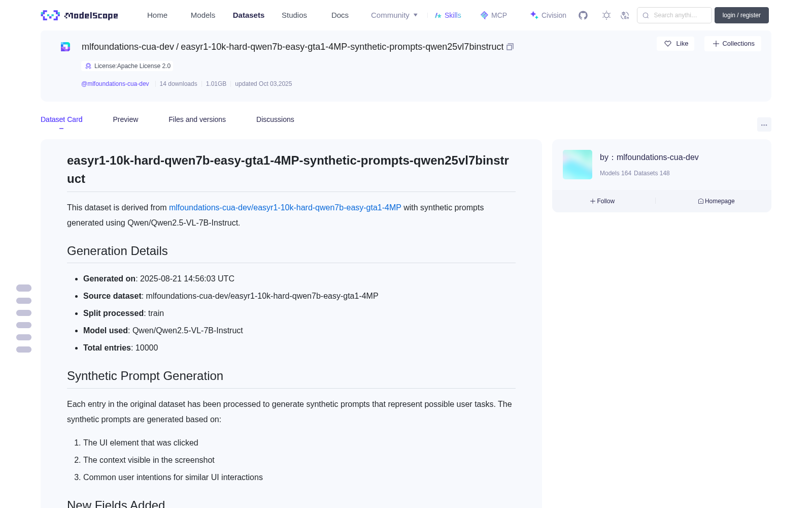
Task: Click 'Total entries: 10000' list item
Action: [121, 347]
